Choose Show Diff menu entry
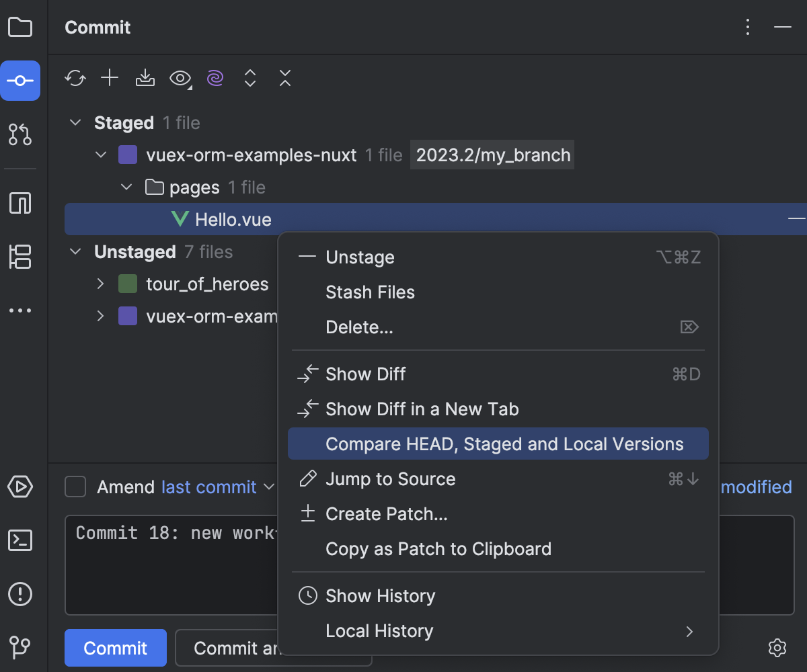Screen dimensions: 807x672 click(498, 374)
